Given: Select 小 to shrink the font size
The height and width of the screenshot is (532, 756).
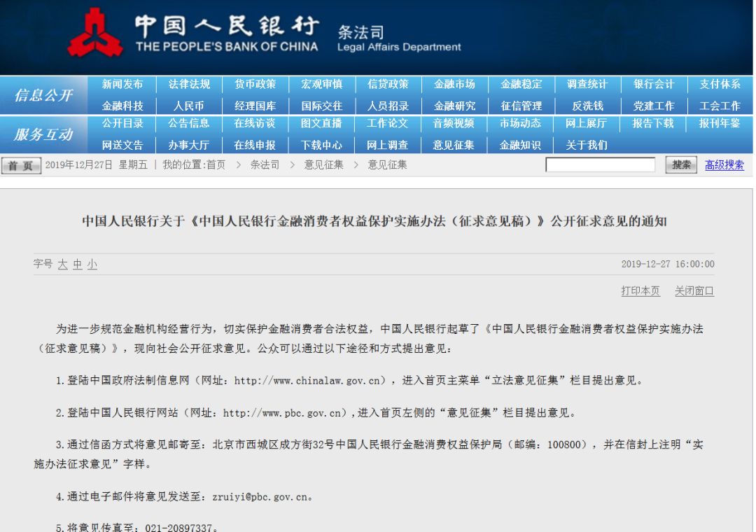Looking at the screenshot, I should click(x=92, y=265).
